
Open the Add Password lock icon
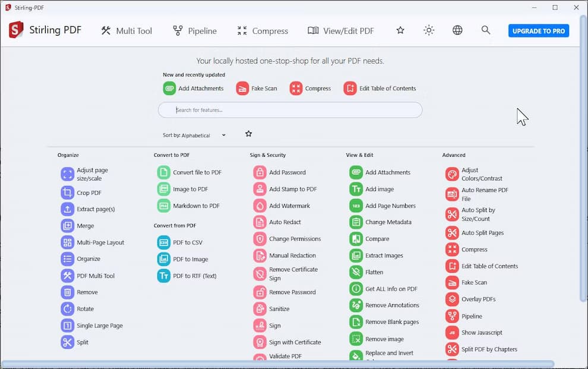coord(260,172)
